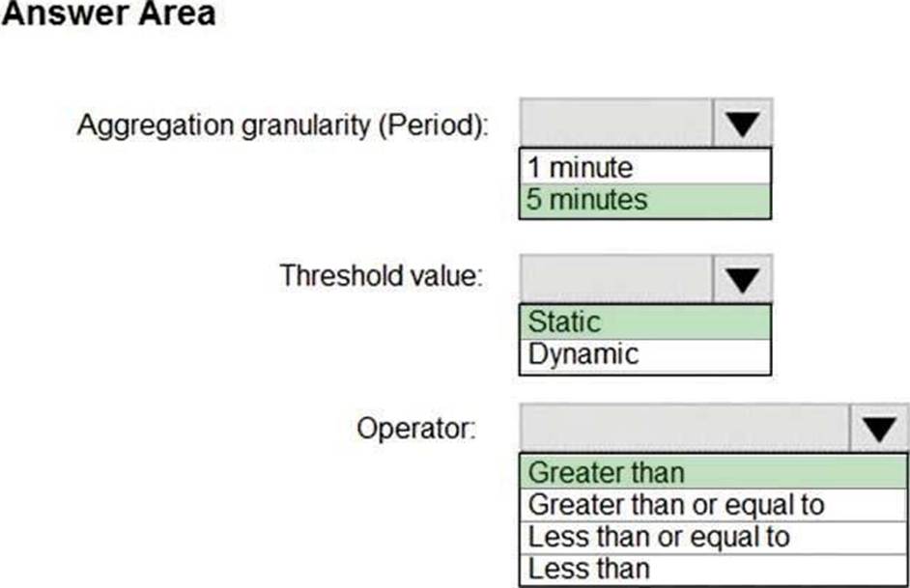Open the Operator dropdown arrow
Image resolution: width=910 pixels, height=588 pixels.
[x=879, y=430]
